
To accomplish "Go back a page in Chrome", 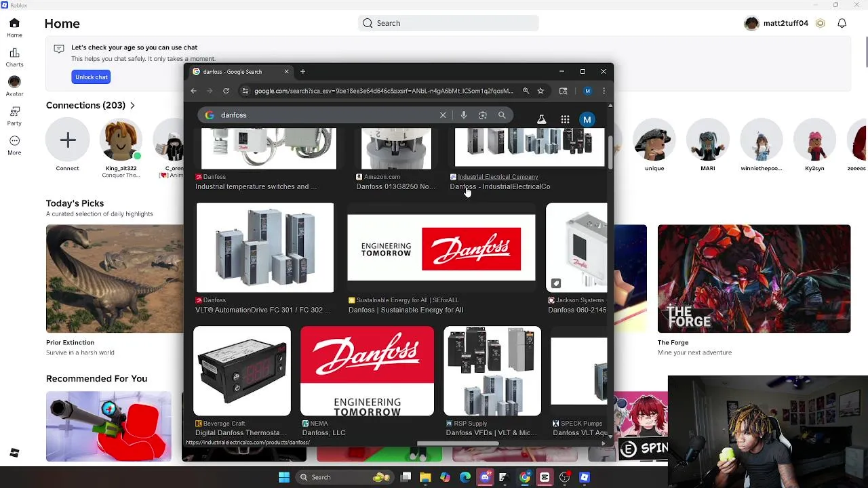I will (x=193, y=91).
